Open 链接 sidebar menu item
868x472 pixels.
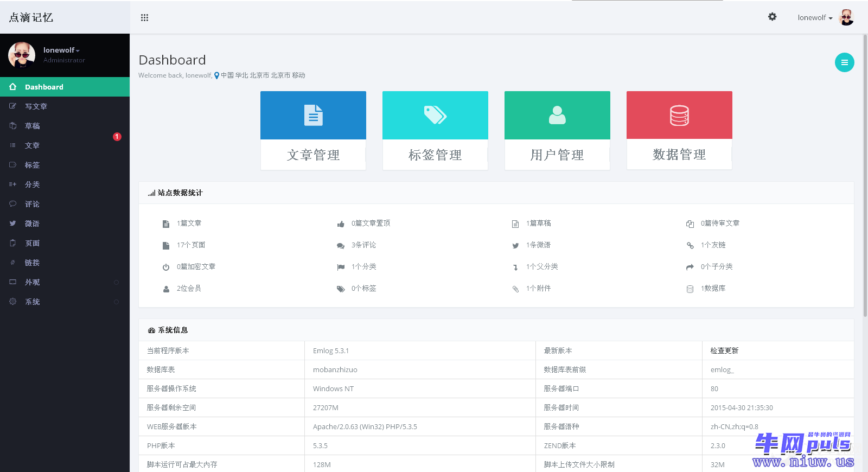pos(65,263)
